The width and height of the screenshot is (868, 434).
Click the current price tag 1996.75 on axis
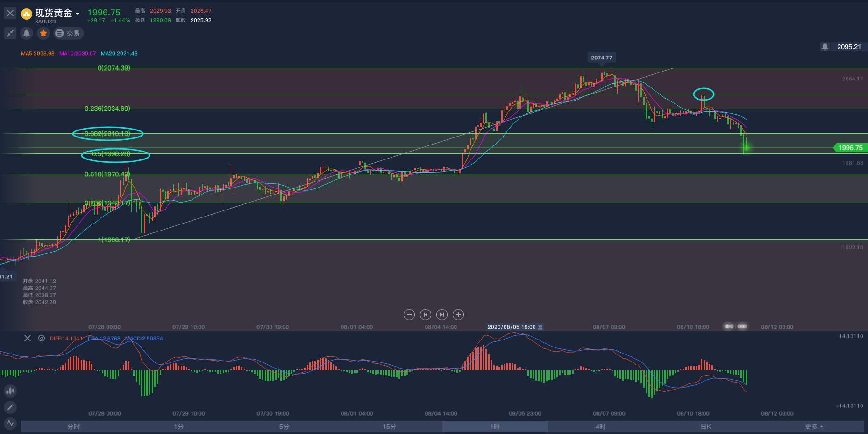click(x=850, y=148)
